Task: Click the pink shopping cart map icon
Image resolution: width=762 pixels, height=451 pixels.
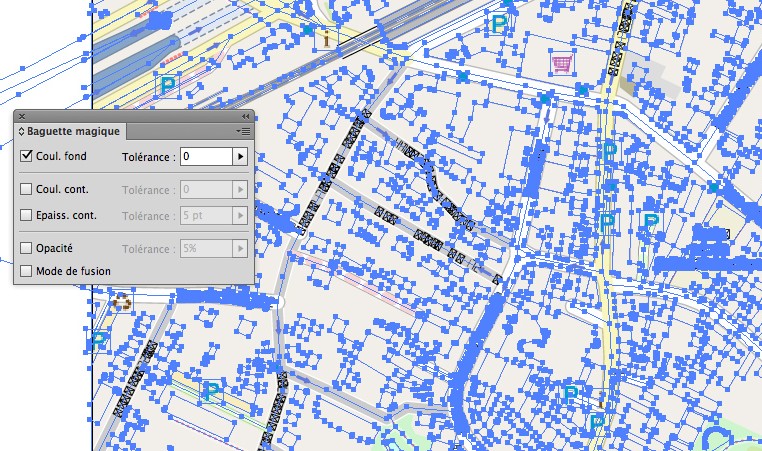Action: [563, 64]
